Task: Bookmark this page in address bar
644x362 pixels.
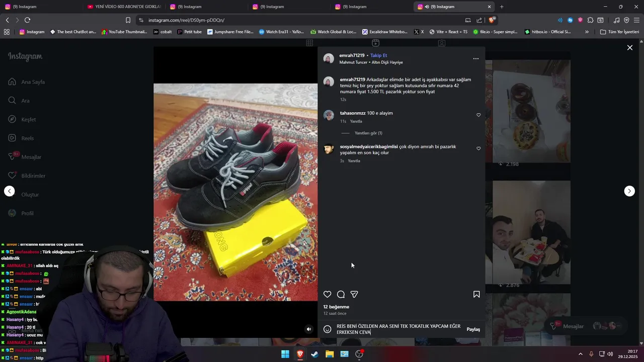Action: point(128,20)
